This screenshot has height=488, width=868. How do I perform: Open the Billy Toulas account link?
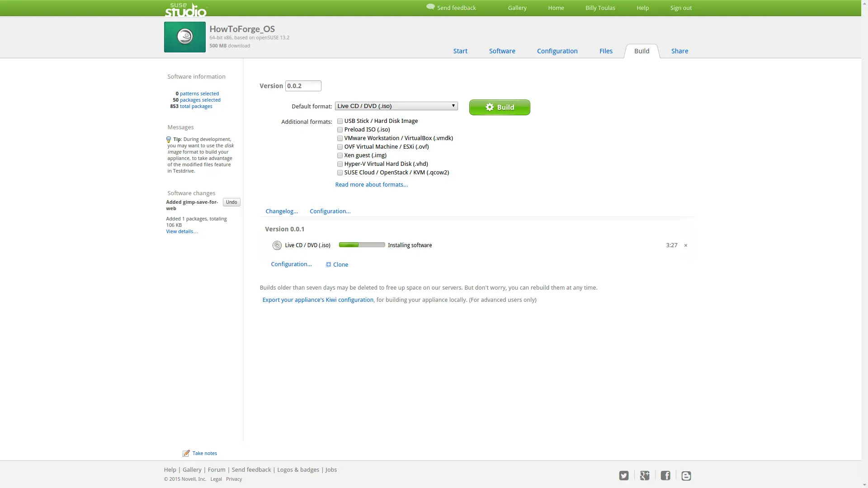tap(600, 8)
